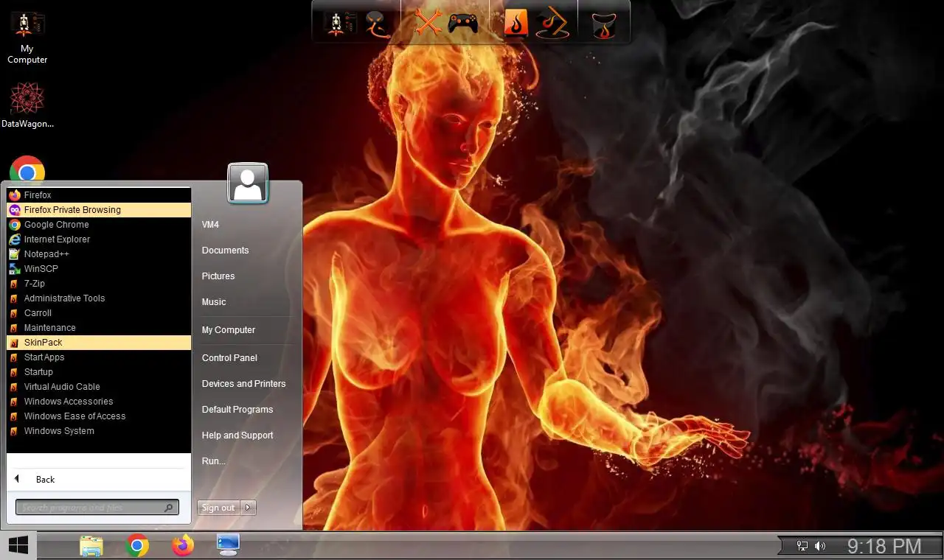Image resolution: width=944 pixels, height=560 pixels.
Task: Open the orange flame folder dock icon
Action: 516,24
